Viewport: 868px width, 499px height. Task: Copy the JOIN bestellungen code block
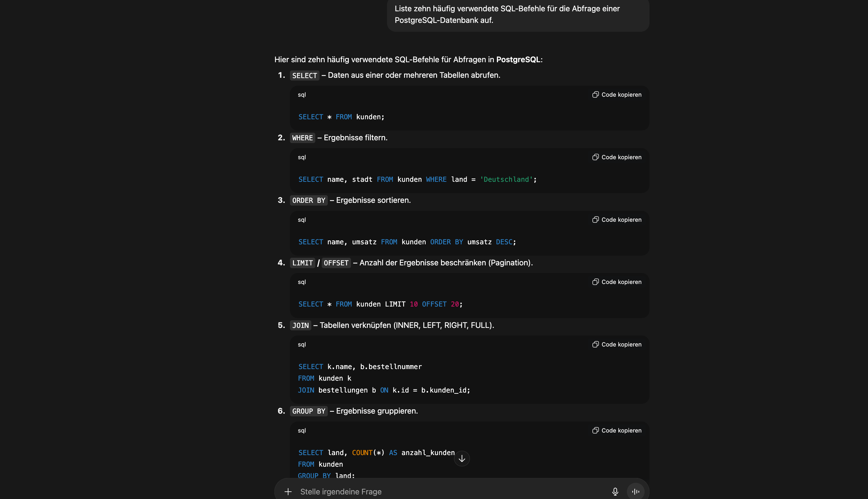coord(616,344)
